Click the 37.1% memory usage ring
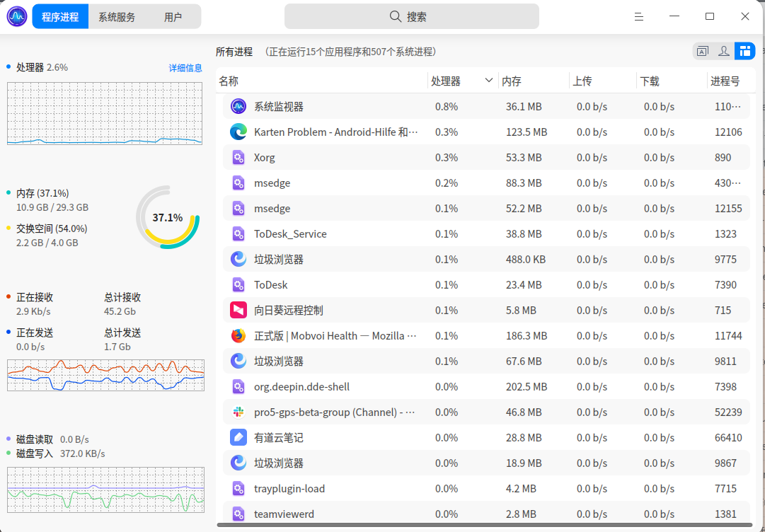 (167, 217)
